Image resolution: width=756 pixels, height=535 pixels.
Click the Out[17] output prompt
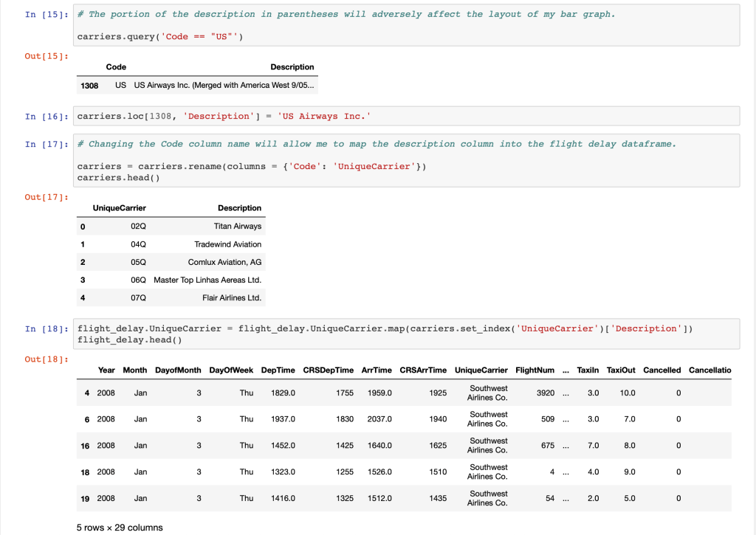pos(47,198)
